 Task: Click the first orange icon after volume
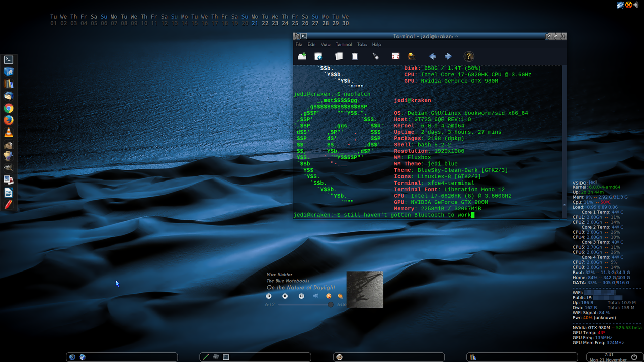pyautogui.click(x=329, y=296)
